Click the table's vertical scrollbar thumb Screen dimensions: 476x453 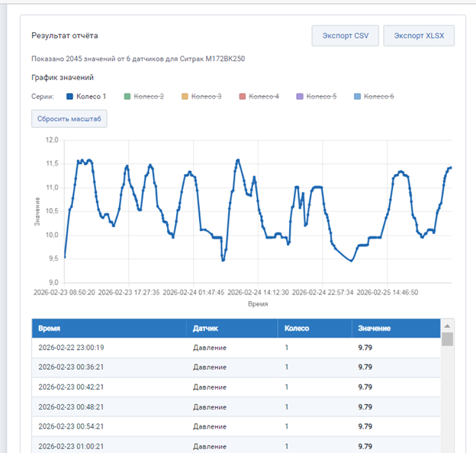447,340
